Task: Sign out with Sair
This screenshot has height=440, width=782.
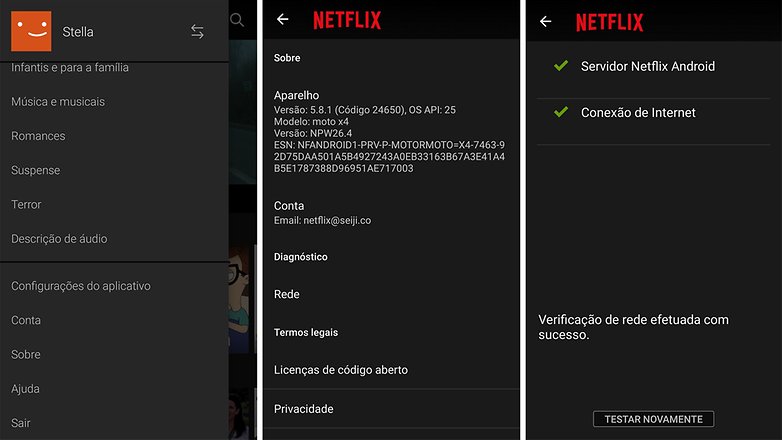Action: tap(21, 423)
